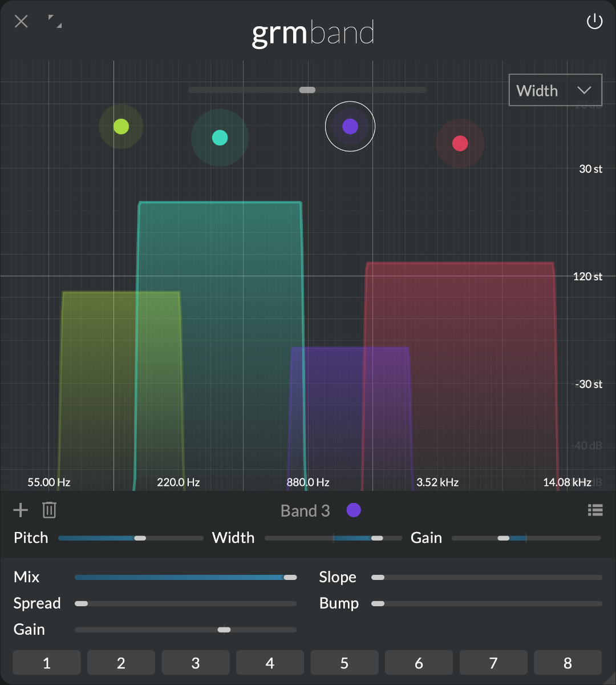Viewport: 616px width, 685px height.
Task: Click the Slope slider handle
Action: (378, 578)
